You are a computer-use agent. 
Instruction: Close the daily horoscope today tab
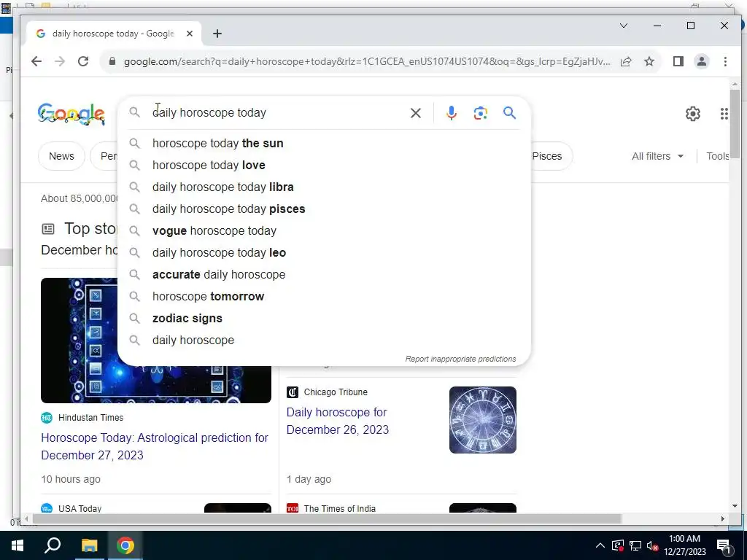[x=190, y=34]
